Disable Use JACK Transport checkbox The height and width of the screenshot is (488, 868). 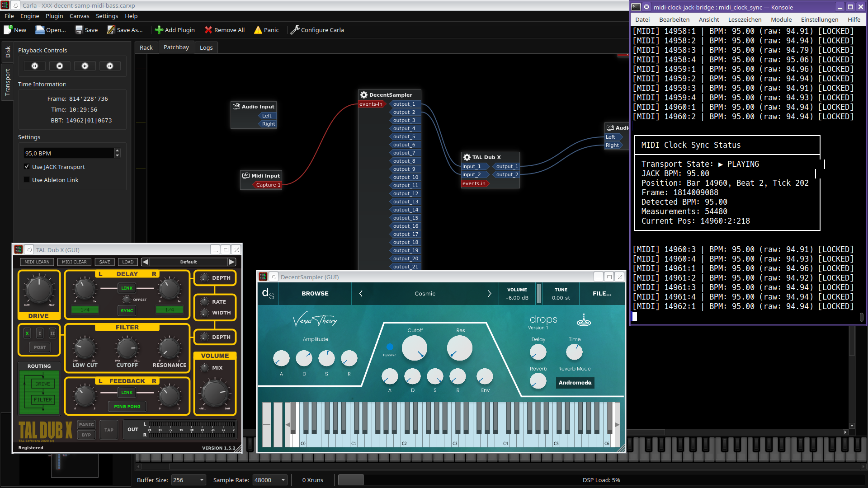pyautogui.click(x=27, y=167)
